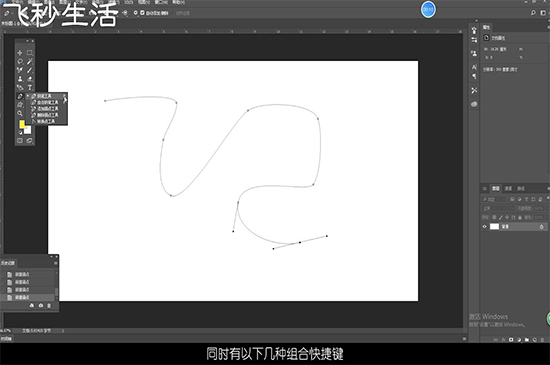Create new snapshot camera icon
Screen dimensions: 550x365
coord(41,305)
